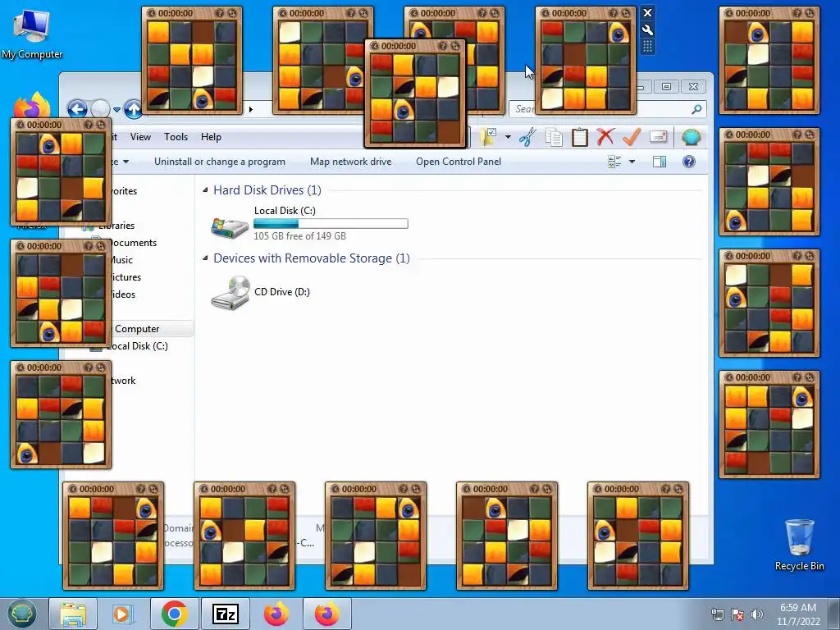Click the CD Drive (D:) disc icon
Viewport: 840px width, 630px height.
pos(231,293)
